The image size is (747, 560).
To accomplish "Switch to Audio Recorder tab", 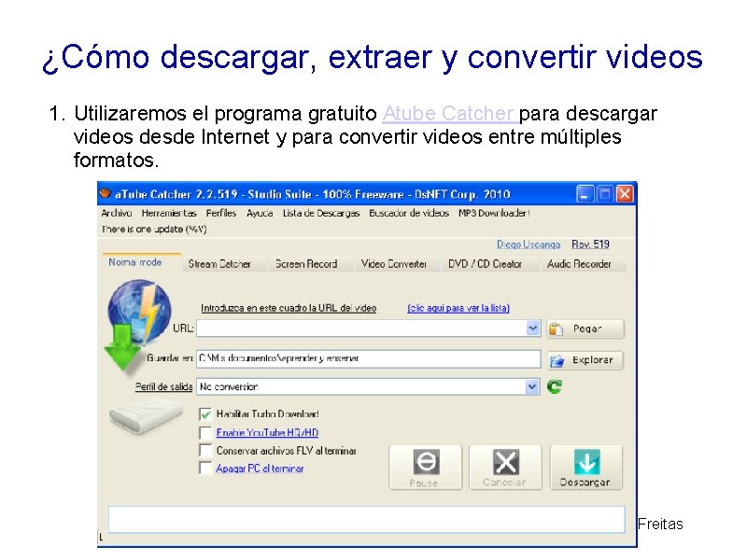I will point(583,264).
